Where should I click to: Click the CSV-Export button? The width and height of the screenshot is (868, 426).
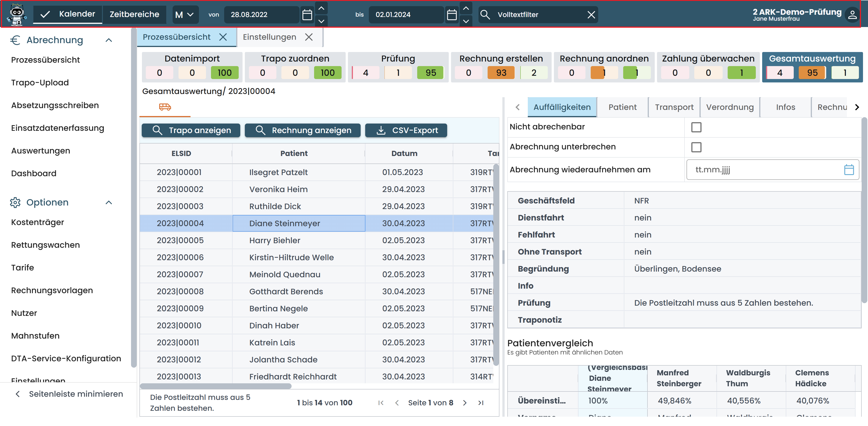coord(406,130)
